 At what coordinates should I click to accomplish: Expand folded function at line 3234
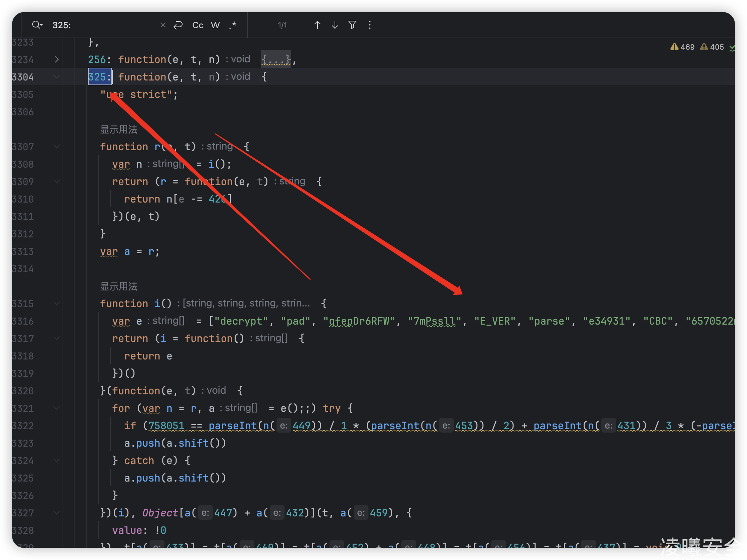tap(57, 60)
